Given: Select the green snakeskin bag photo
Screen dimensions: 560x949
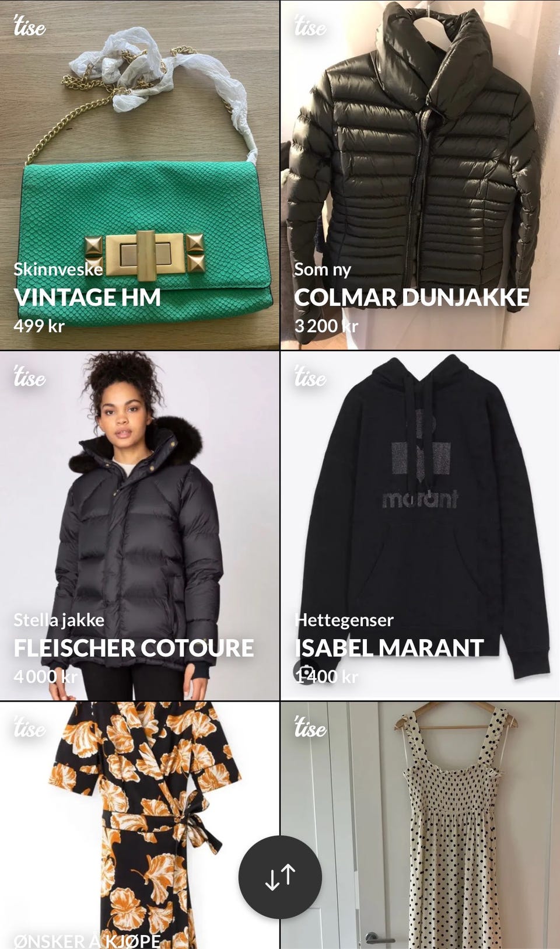Looking at the screenshot, I should pyautogui.click(x=139, y=175).
